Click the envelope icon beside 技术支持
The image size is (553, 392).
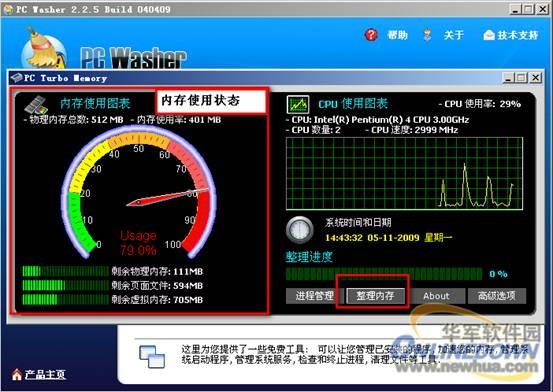[x=489, y=35]
